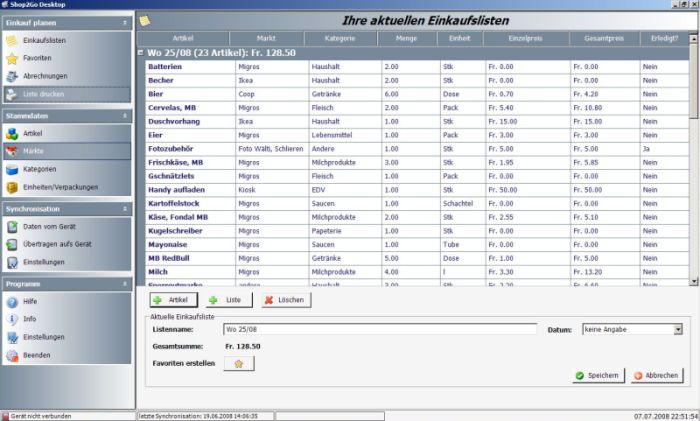Select Übertragen aufs Gerät item

(57, 244)
